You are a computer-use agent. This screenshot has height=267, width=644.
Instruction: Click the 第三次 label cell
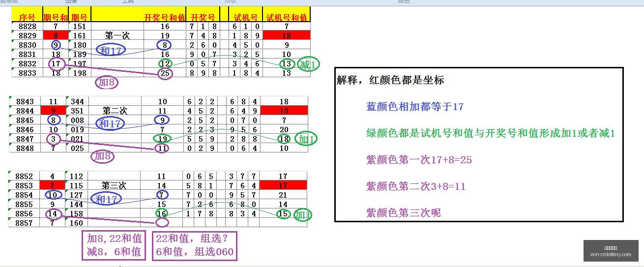pos(115,185)
